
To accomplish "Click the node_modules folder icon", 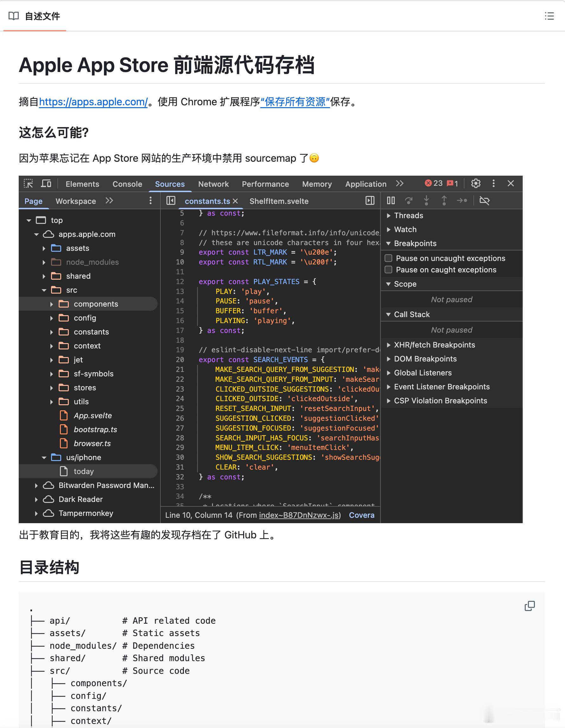I will (56, 262).
